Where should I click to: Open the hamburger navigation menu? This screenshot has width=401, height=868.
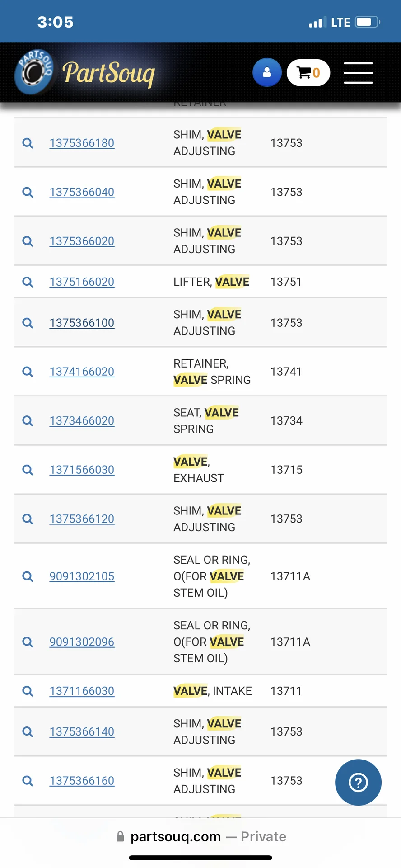click(x=358, y=73)
